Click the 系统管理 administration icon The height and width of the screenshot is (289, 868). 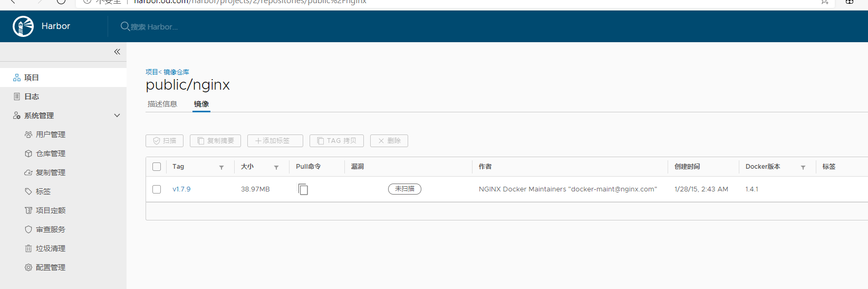[x=17, y=115]
